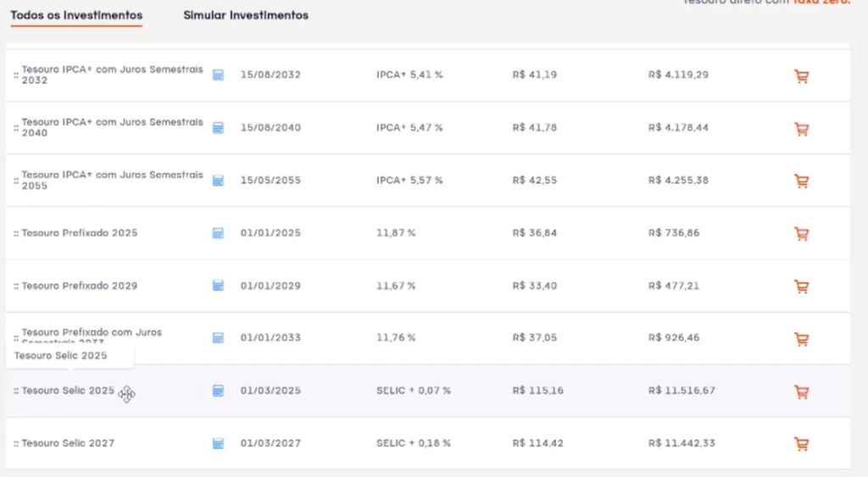Image resolution: width=868 pixels, height=477 pixels.
Task: Open Tesouro IPCA+ com Juros Semestrais 2040
Action: coord(113,127)
